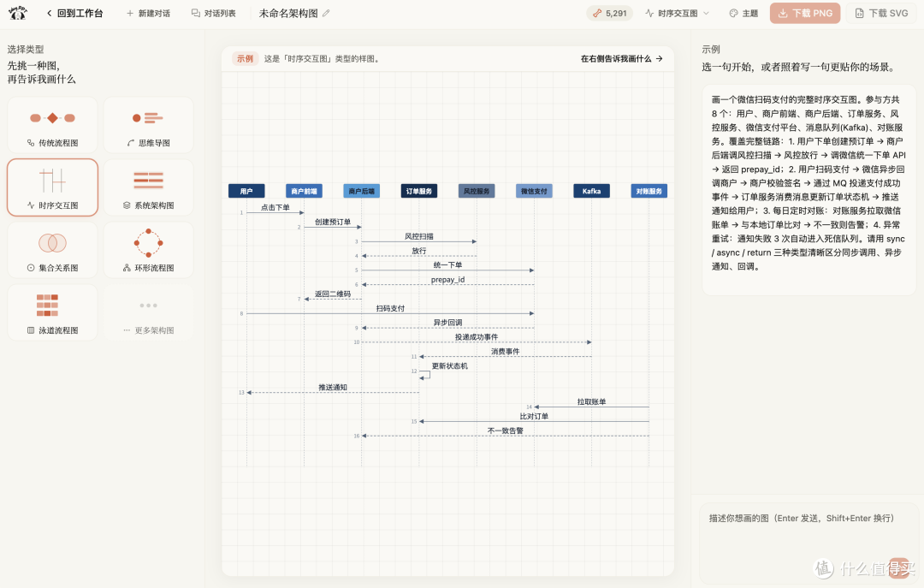This screenshot has height=588, width=924.
Task: Click the 示例 badge above the canvas
Action: pyautogui.click(x=245, y=58)
